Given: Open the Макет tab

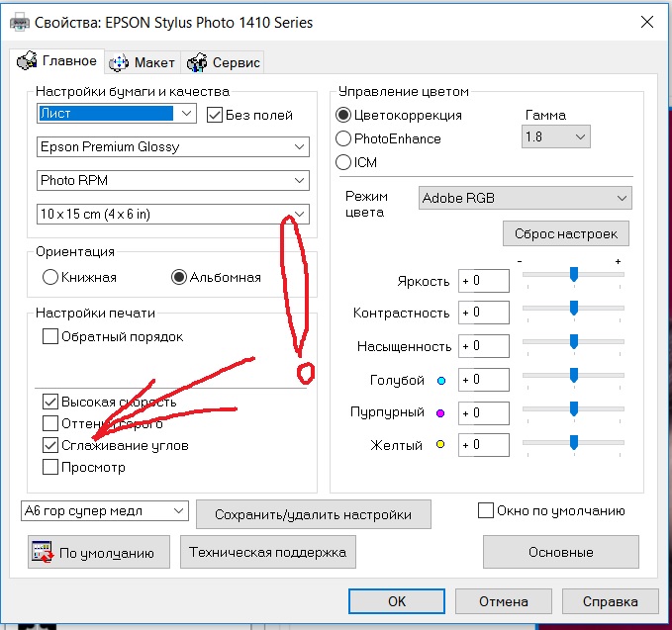Looking at the screenshot, I should (x=143, y=63).
